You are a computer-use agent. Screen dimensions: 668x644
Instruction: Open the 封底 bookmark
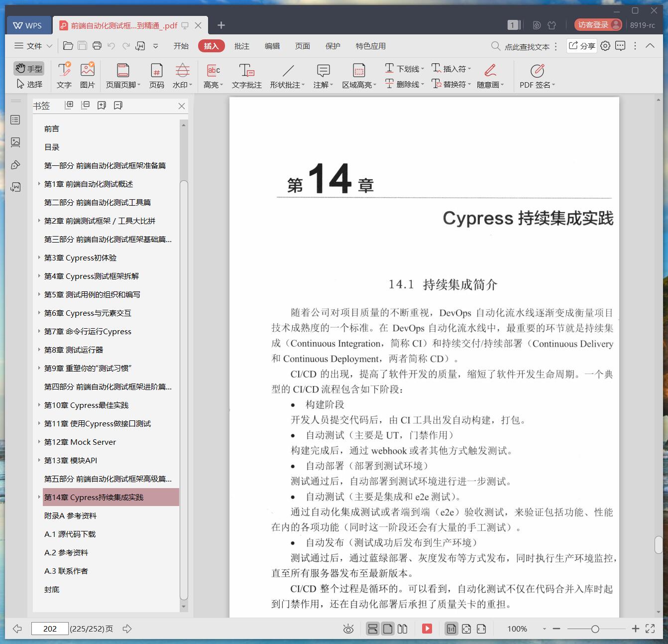(x=52, y=589)
